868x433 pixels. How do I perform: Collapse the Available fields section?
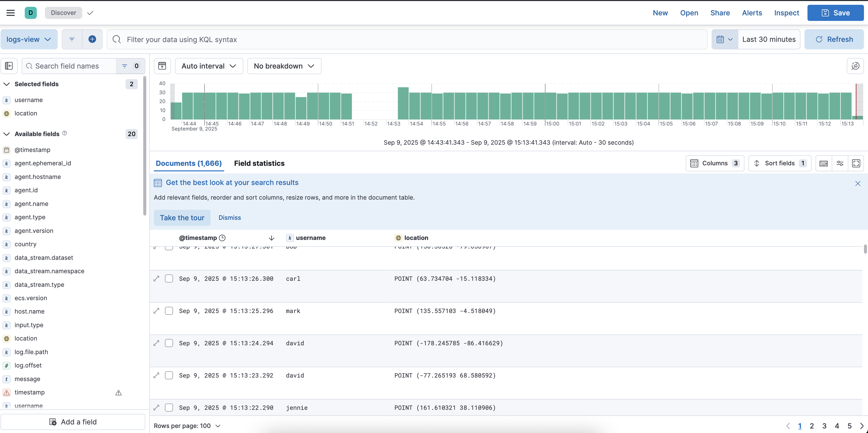6,134
